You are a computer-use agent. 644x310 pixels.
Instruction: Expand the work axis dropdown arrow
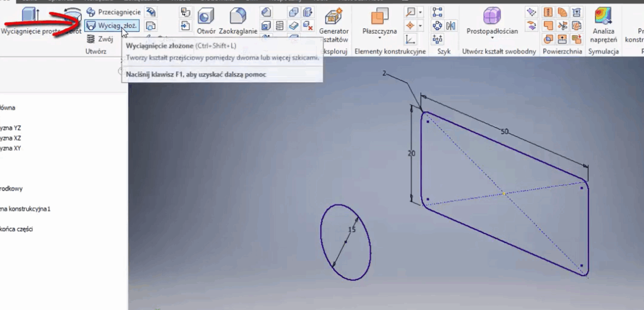coord(420,12)
